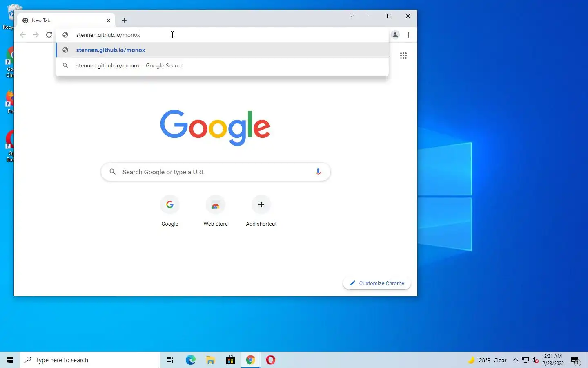Open the tab search chevron in the title bar
Image resolution: width=588 pixels, height=368 pixels.
[351, 16]
